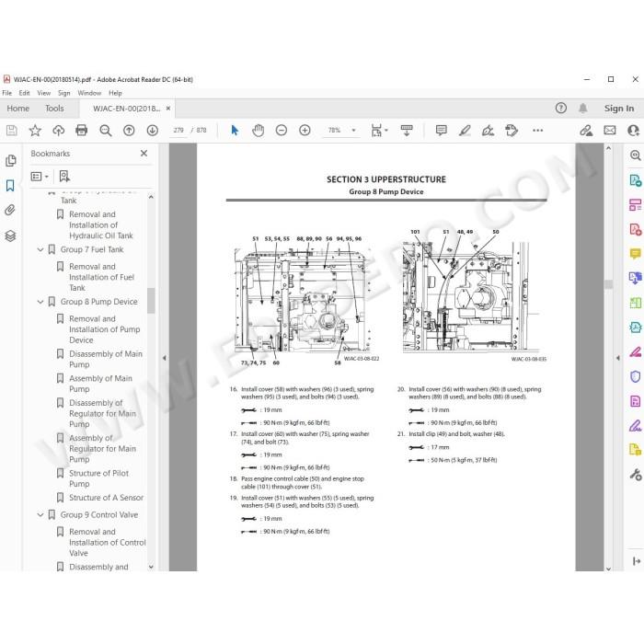Click the bookmarks panel scrollbar thumb

tap(151, 300)
